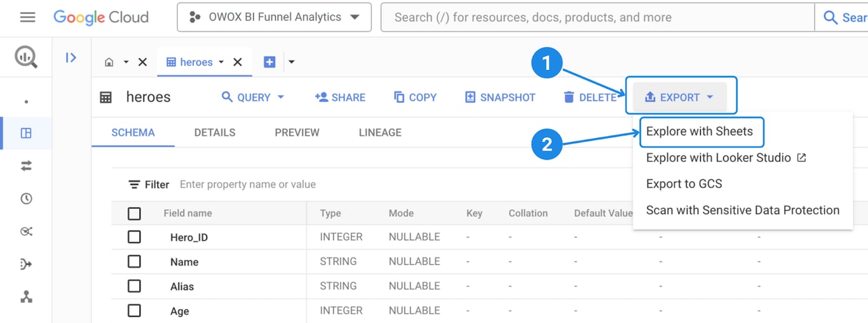Image resolution: width=868 pixels, height=323 pixels.
Task: Click the DELETE button
Action: click(590, 97)
